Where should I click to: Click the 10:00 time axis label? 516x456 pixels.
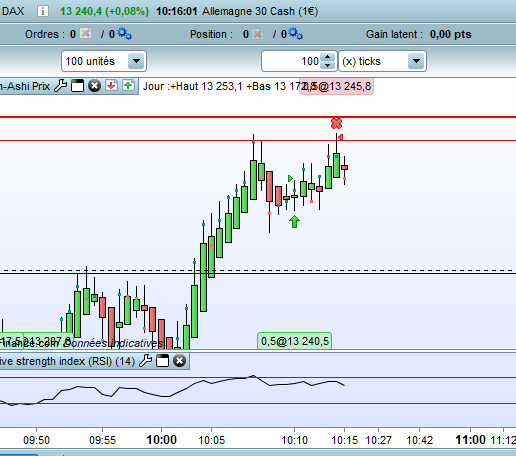(x=161, y=440)
